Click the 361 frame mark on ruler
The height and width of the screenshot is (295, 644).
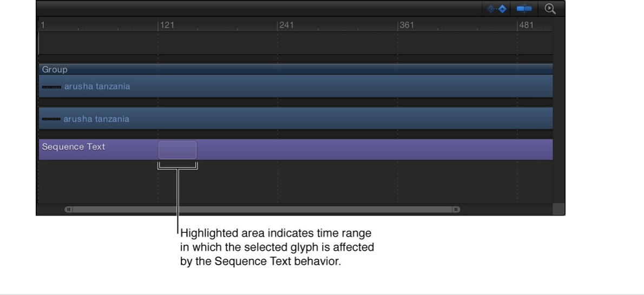point(406,25)
